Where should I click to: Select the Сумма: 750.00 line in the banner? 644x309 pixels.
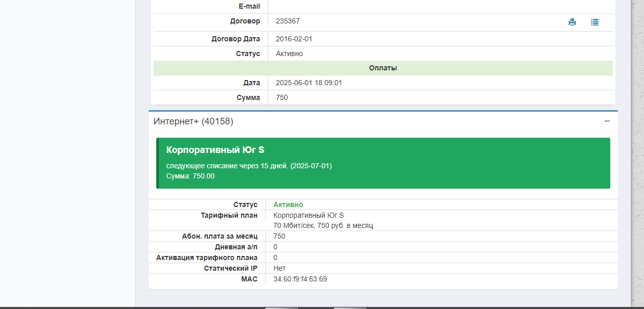tap(190, 176)
